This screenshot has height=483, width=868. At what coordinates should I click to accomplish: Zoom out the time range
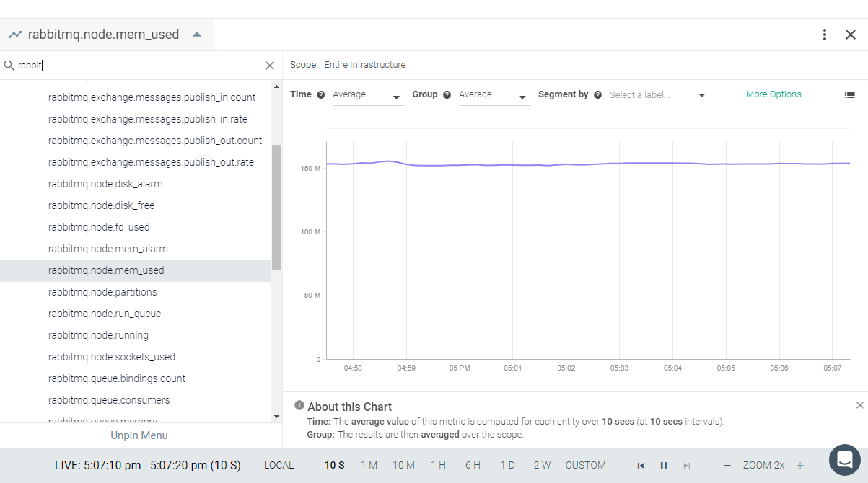[x=727, y=466]
